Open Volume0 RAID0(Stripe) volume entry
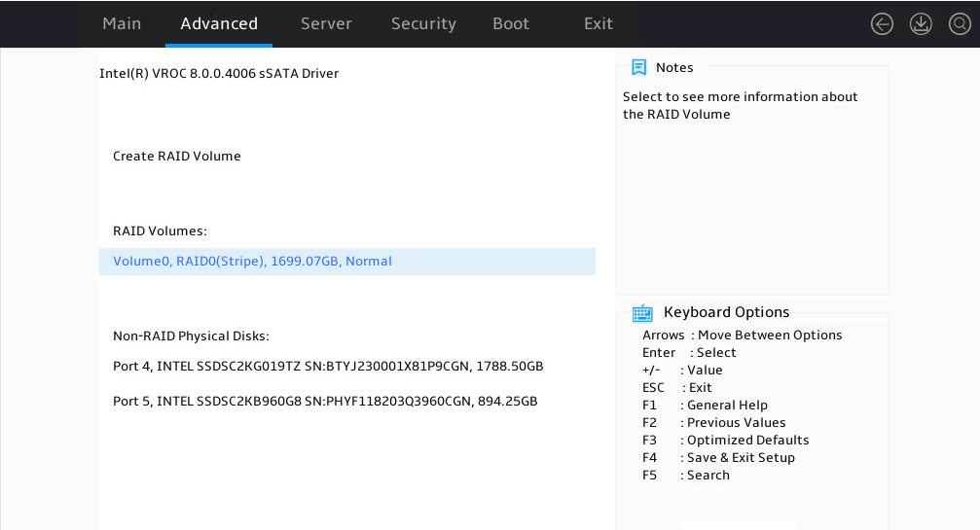The image size is (980, 530). 346,262
